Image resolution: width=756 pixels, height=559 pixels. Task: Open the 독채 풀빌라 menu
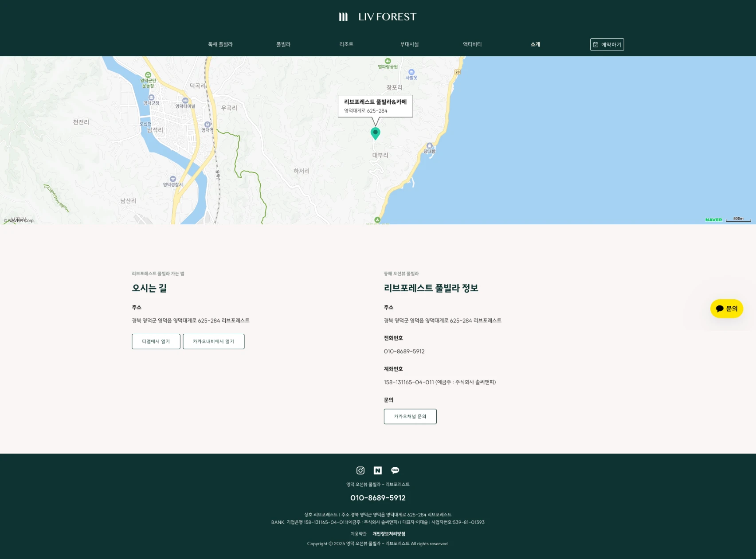point(220,44)
